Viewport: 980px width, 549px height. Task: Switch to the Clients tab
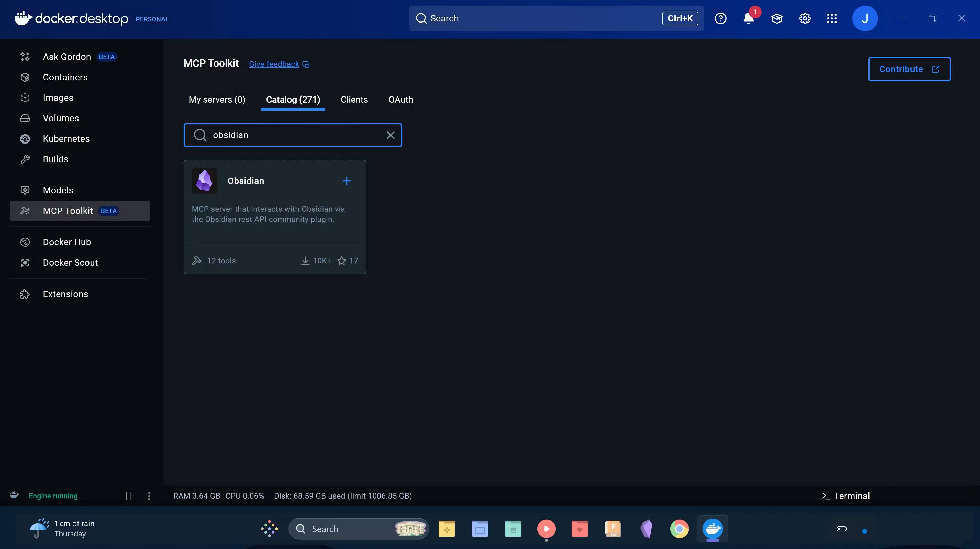click(x=354, y=99)
